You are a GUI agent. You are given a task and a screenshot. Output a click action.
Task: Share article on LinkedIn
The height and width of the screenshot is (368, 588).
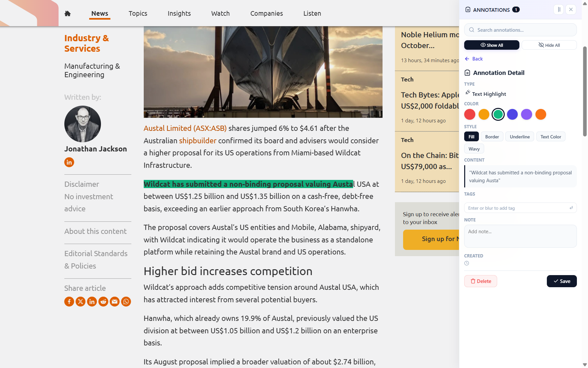(92, 302)
